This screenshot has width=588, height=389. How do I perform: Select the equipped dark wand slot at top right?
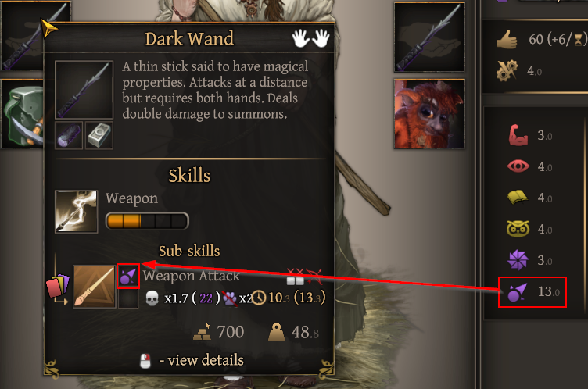click(429, 37)
